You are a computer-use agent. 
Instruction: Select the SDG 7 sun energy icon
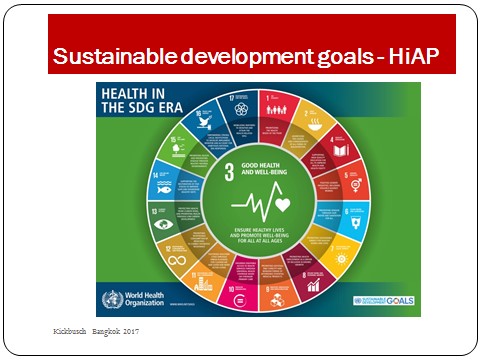[342, 259]
